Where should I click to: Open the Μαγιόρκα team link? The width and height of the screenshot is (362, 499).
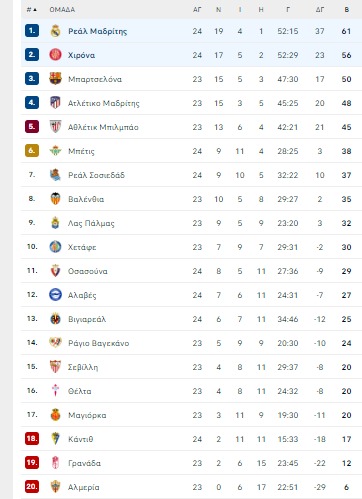click(x=87, y=415)
